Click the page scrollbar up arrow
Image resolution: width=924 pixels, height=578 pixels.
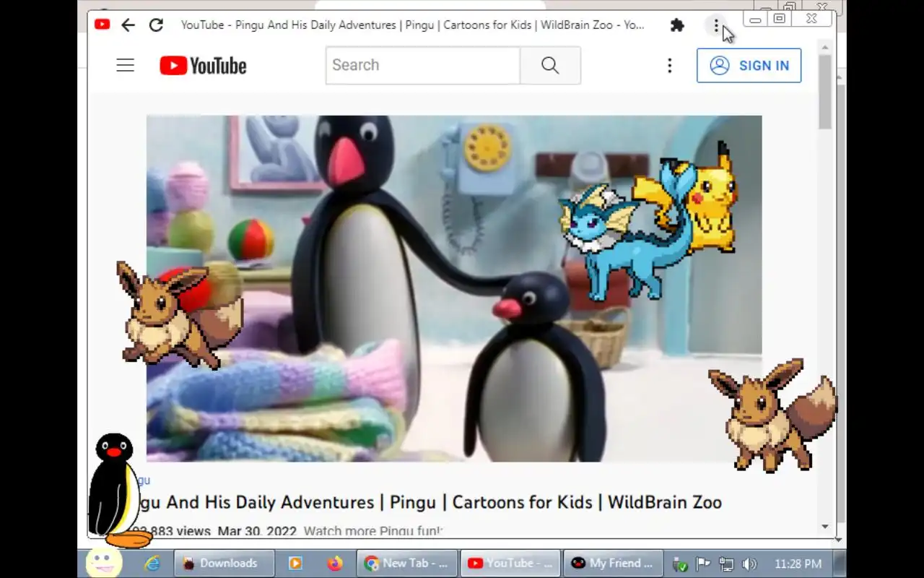pos(825,47)
